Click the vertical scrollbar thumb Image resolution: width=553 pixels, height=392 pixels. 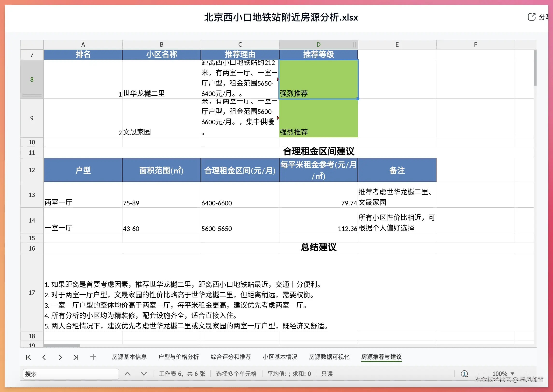[x=535, y=68]
